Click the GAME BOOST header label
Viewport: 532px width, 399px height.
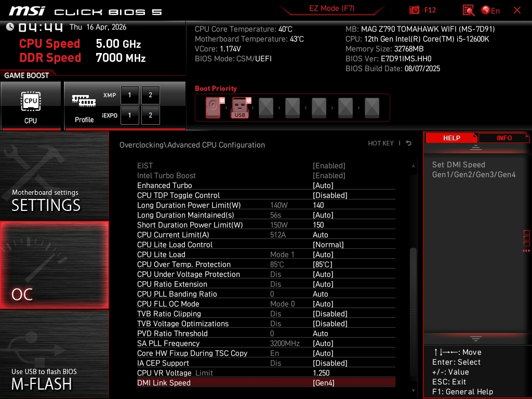pos(26,75)
